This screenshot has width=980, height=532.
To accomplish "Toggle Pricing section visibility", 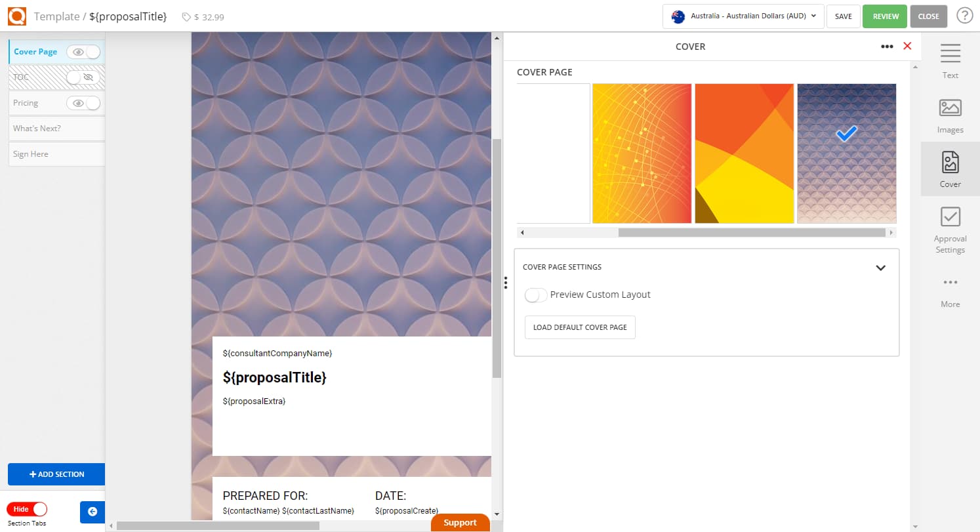I will tap(84, 103).
